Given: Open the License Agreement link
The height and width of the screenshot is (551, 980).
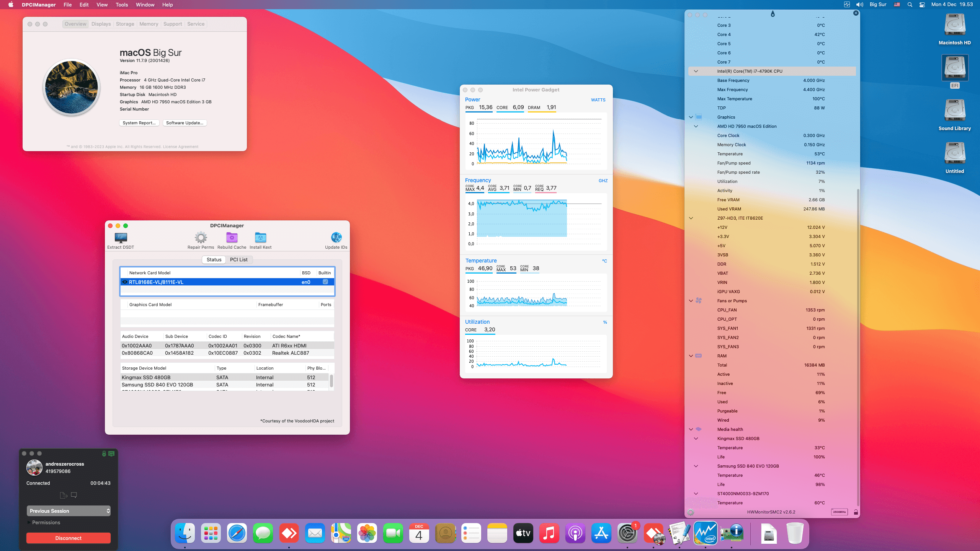Looking at the screenshot, I should [181, 147].
